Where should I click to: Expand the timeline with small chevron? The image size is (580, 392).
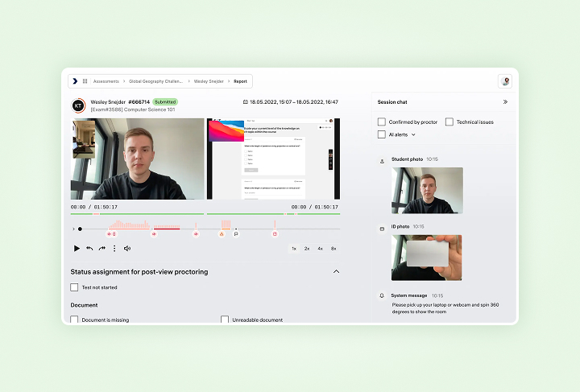(x=73, y=229)
